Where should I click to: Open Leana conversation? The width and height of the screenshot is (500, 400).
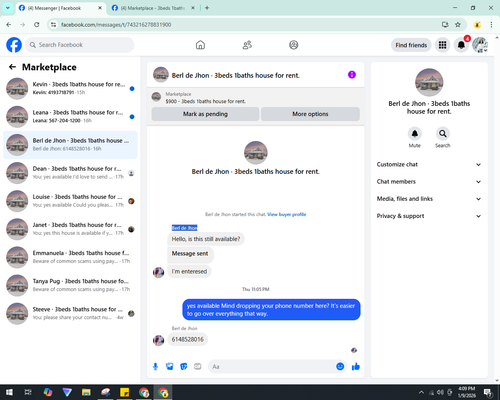click(x=70, y=117)
